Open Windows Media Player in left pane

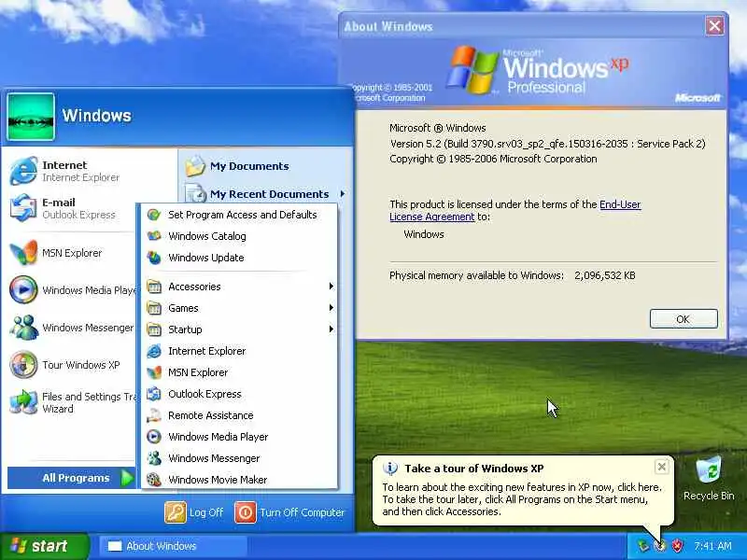coord(73,290)
